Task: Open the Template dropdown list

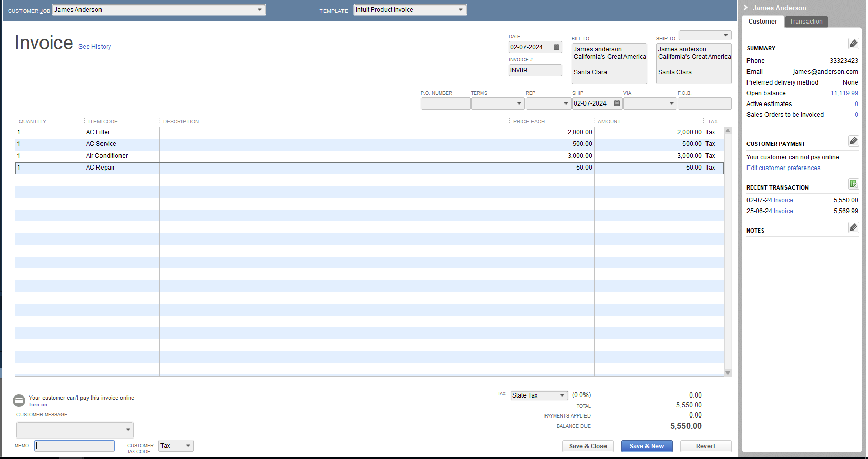Action: tap(460, 10)
